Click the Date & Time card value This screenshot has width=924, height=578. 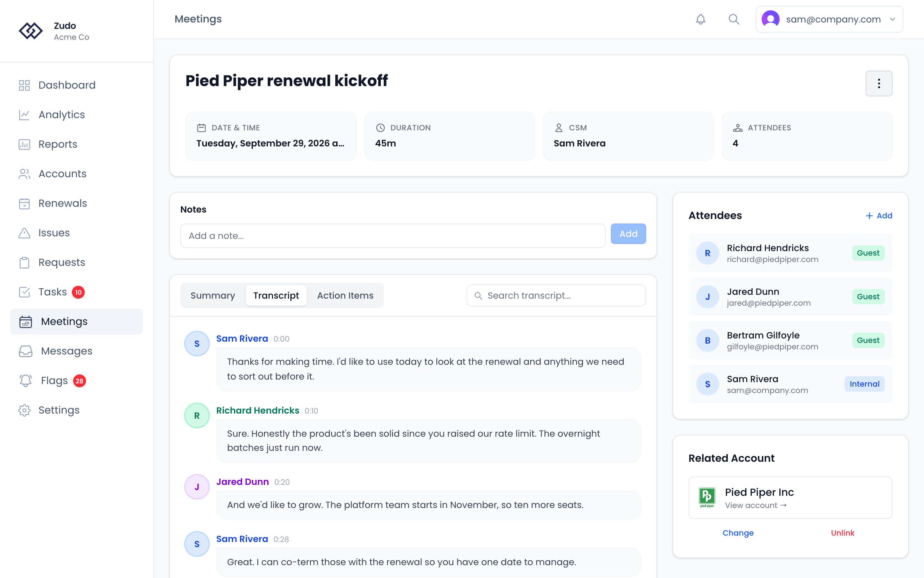[x=270, y=143]
